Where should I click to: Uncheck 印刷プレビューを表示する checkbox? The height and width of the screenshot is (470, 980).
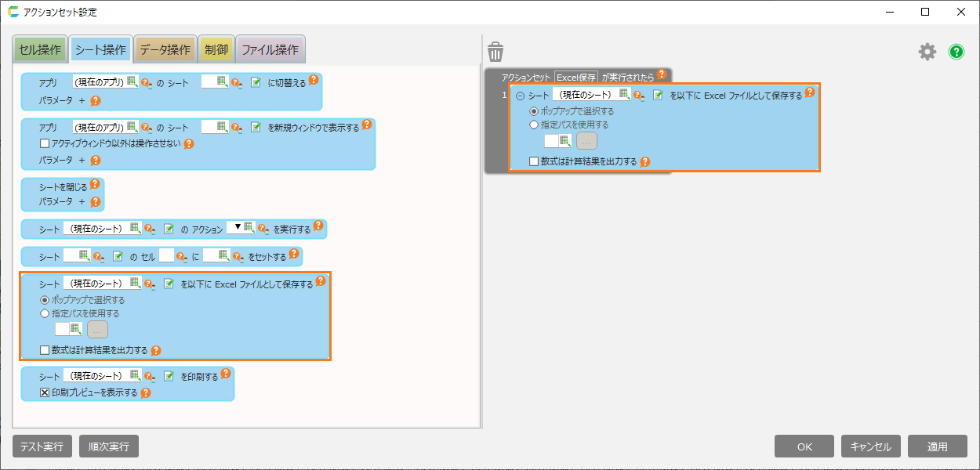pos(45,392)
